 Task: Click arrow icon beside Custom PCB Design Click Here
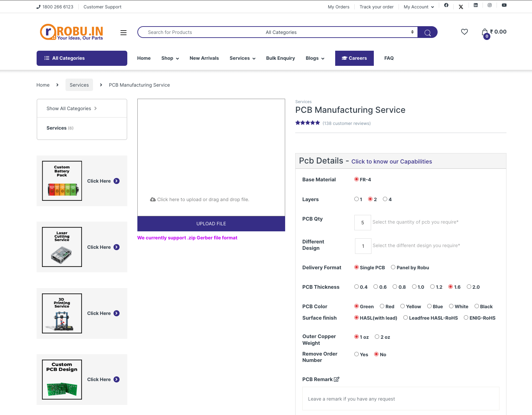click(117, 379)
